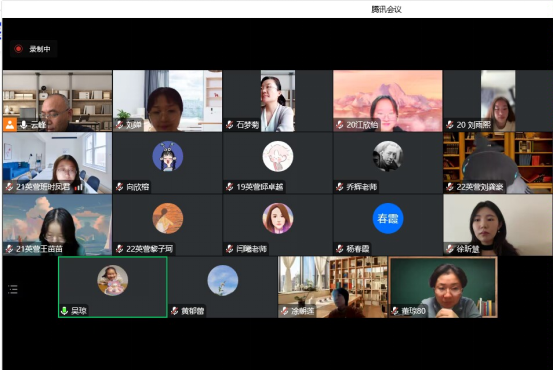
Task: Click the muted mic icon for 杨春霞
Action: click(x=340, y=249)
